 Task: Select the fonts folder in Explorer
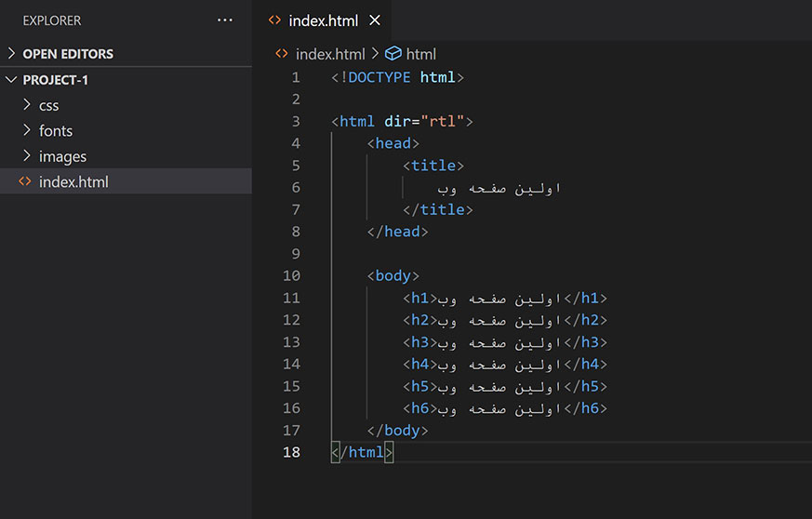click(56, 131)
